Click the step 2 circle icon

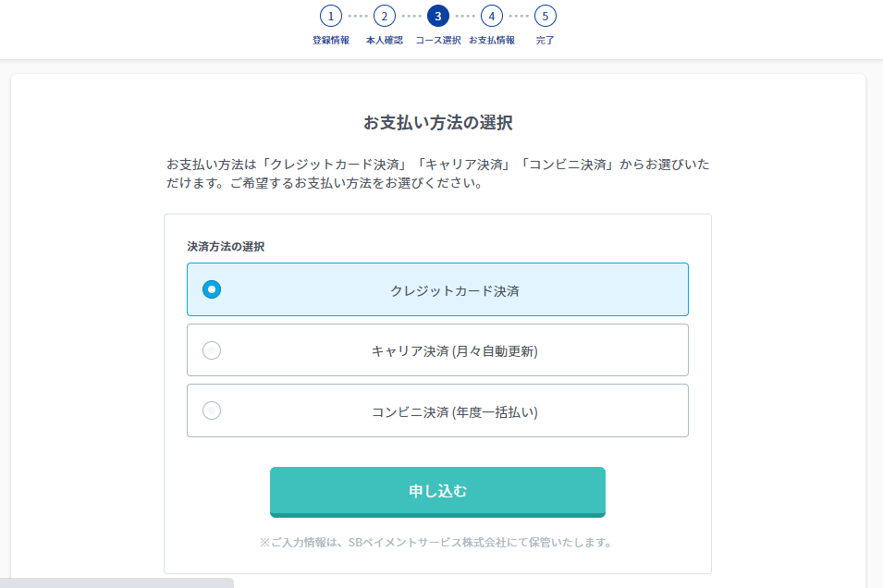coord(384,16)
